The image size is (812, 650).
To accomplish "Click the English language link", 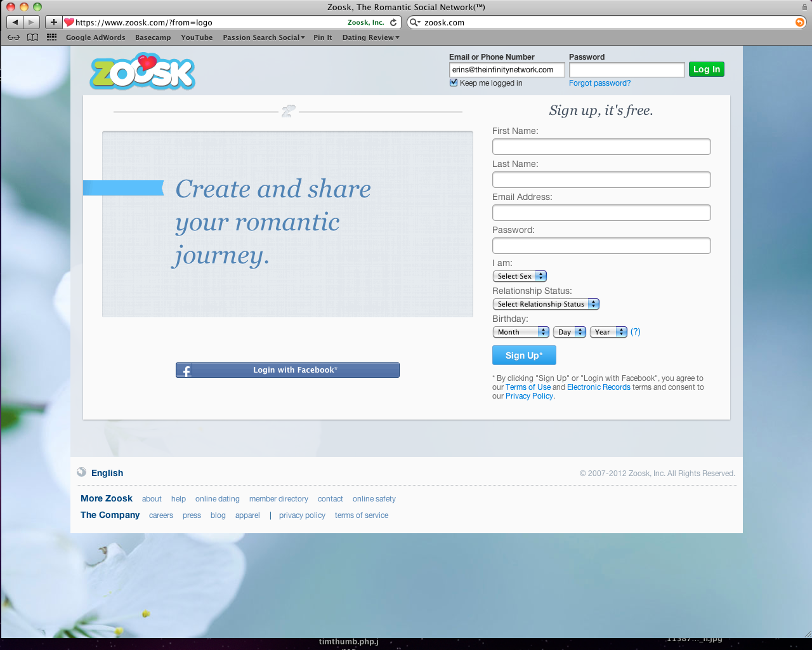I will [x=107, y=473].
